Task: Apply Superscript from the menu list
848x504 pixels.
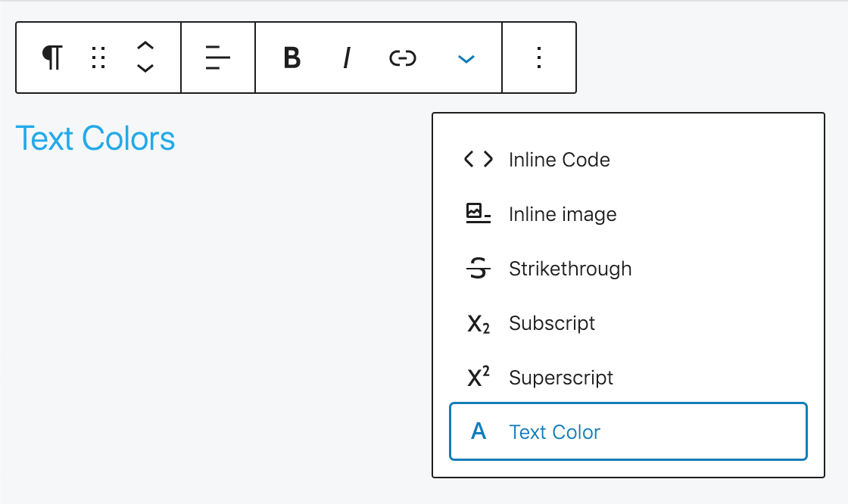Action: [562, 378]
